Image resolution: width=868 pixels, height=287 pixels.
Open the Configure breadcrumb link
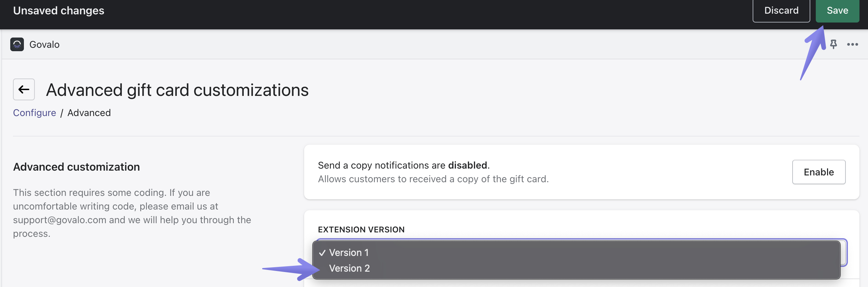(34, 113)
